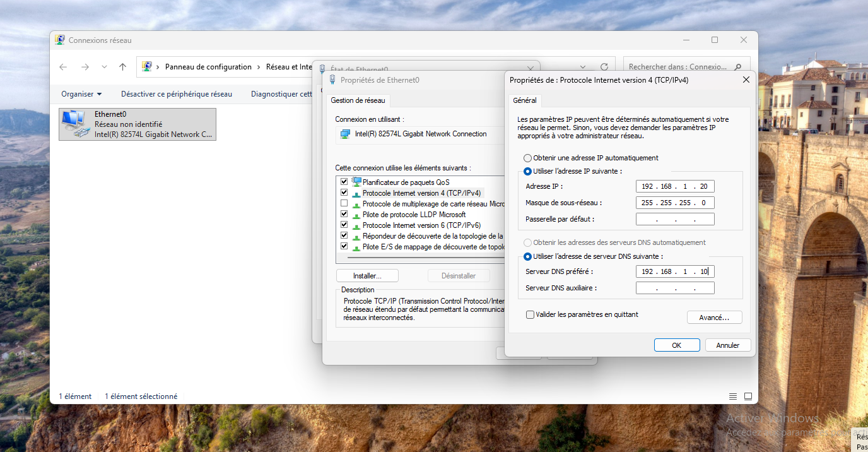
Task: Click the Propriétés de Ethernet0 title icon
Action: (x=332, y=80)
